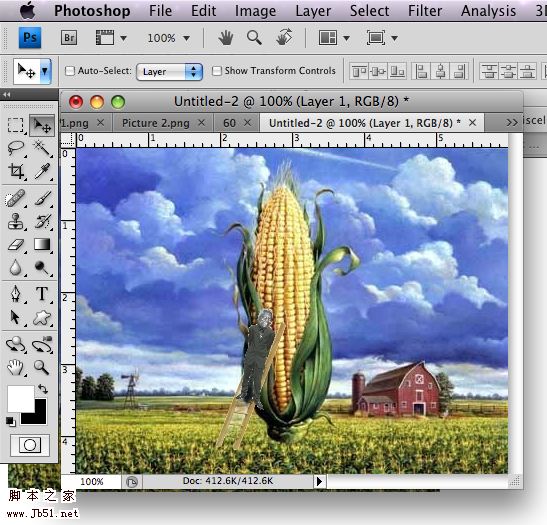Select the Clone Stamp tool
Image resolution: width=547 pixels, height=525 pixels.
pos(15,221)
